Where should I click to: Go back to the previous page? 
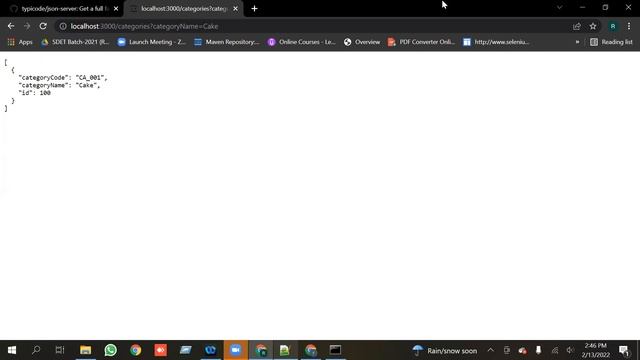[11, 26]
